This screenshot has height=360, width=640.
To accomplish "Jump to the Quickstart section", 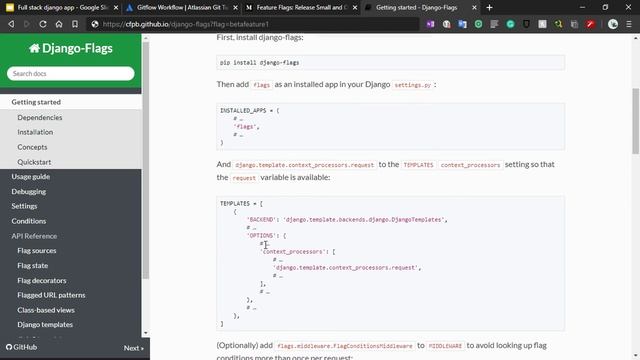I will [x=34, y=162].
